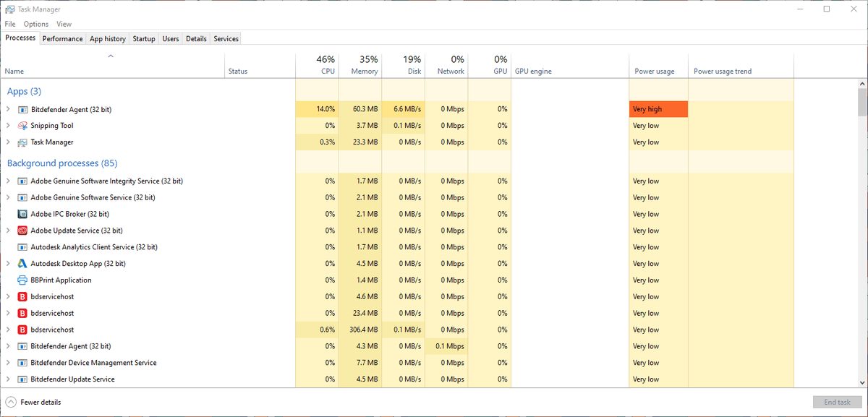Click the Autodesk Analytics Client Service icon
The image size is (868, 417).
click(x=22, y=247)
